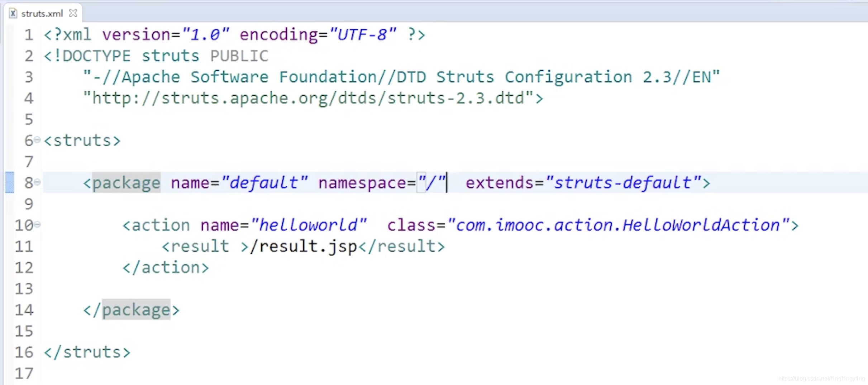Click the /result.jsp text on line 11
The width and height of the screenshot is (868, 385).
304,246
